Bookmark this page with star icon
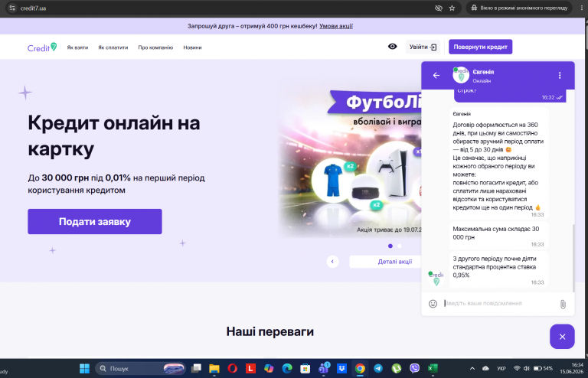The height and width of the screenshot is (378, 588). tap(452, 8)
